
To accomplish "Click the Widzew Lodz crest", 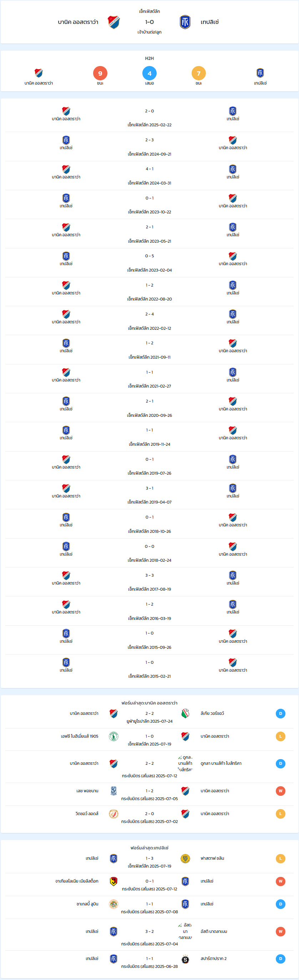I will pyautogui.click(x=114, y=814).
